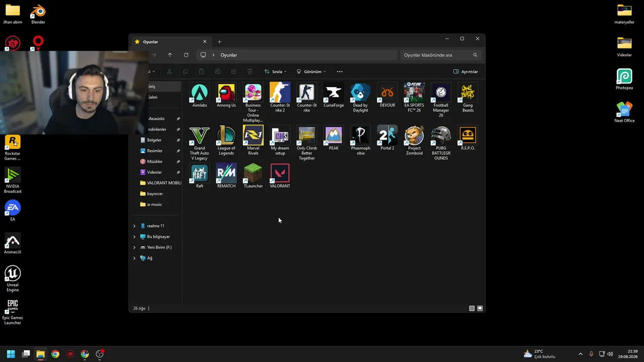
Task: Select the R.E.P.O. game icon
Action: (x=468, y=138)
